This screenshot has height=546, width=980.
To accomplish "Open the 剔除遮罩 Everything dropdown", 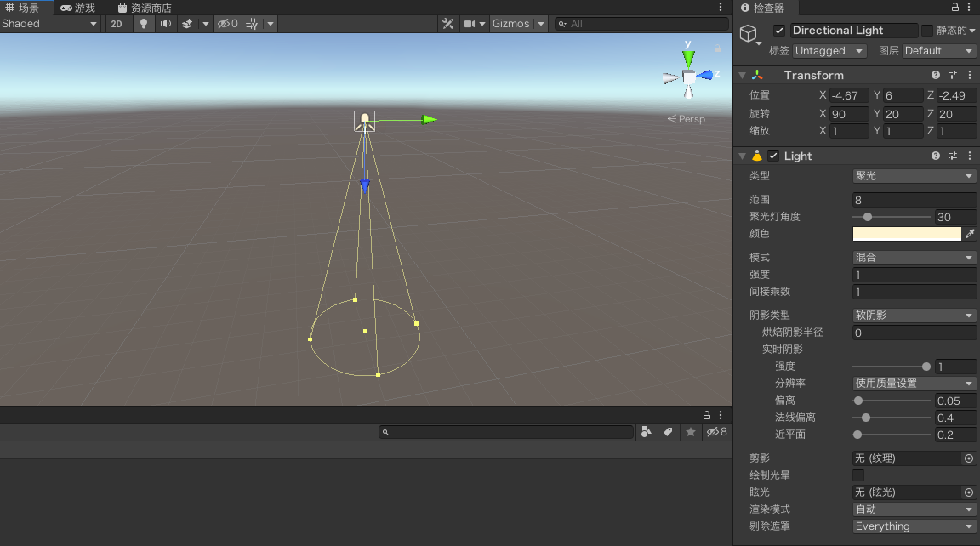I will (914, 526).
